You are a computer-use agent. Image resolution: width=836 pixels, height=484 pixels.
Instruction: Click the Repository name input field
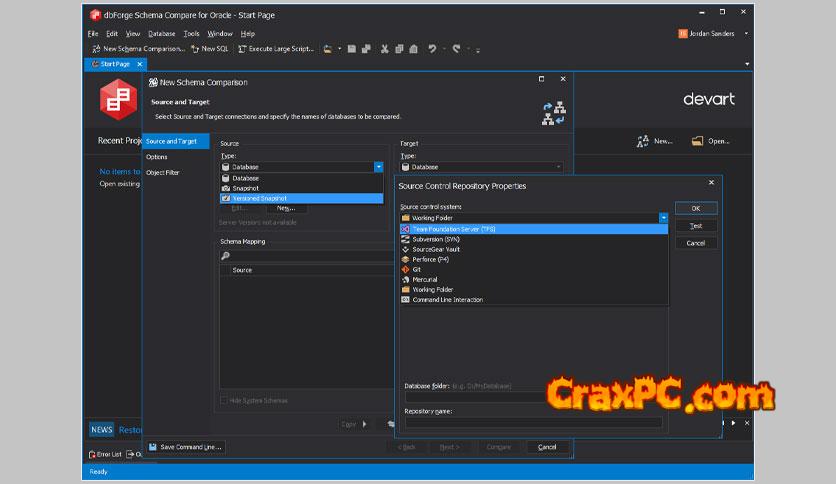coord(533,423)
